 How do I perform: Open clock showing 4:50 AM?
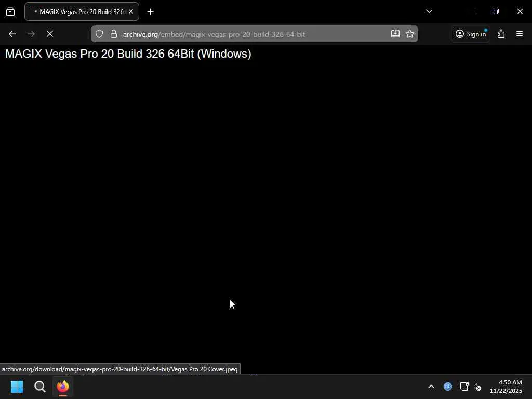[x=506, y=387]
